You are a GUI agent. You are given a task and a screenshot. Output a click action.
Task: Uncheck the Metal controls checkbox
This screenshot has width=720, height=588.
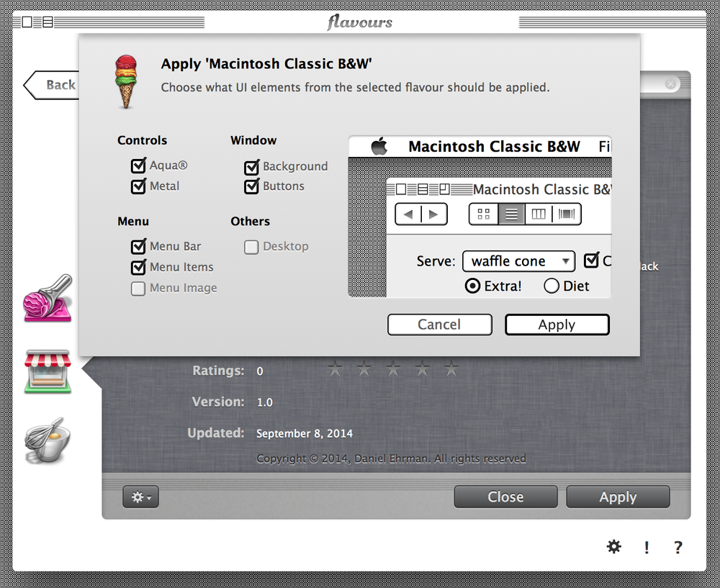pyautogui.click(x=138, y=186)
